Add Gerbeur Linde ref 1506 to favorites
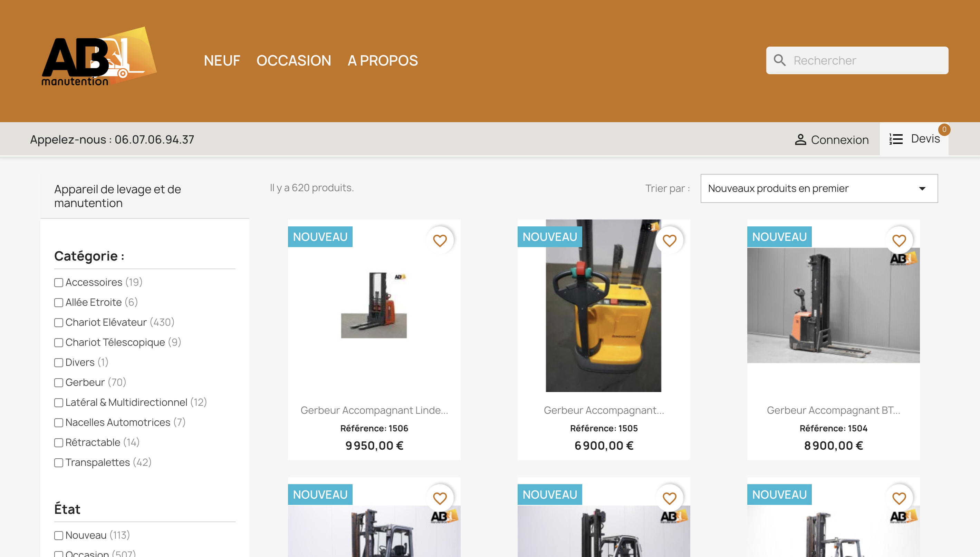Image resolution: width=980 pixels, height=557 pixels. [x=440, y=241]
